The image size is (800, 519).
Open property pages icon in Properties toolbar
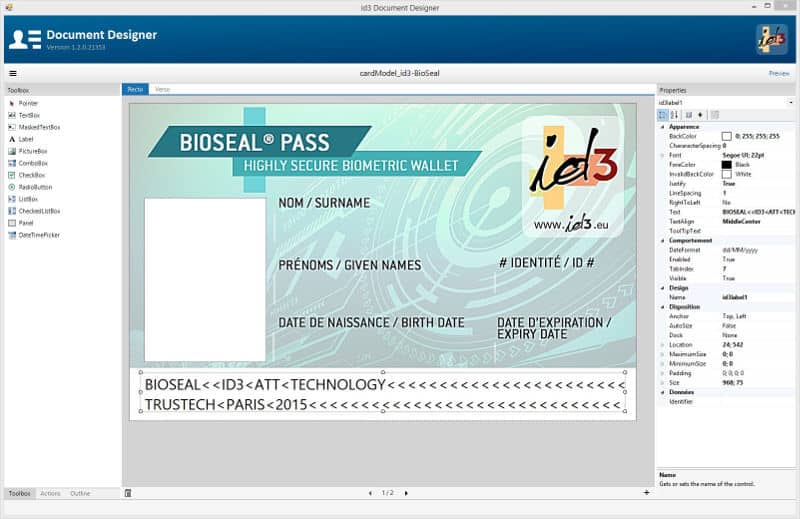pyautogui.click(x=715, y=115)
